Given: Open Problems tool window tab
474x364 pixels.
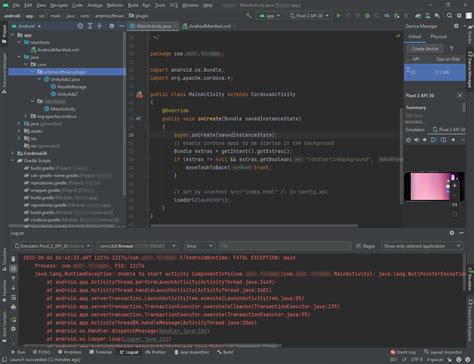Looking at the screenshot, I should coord(69,352).
